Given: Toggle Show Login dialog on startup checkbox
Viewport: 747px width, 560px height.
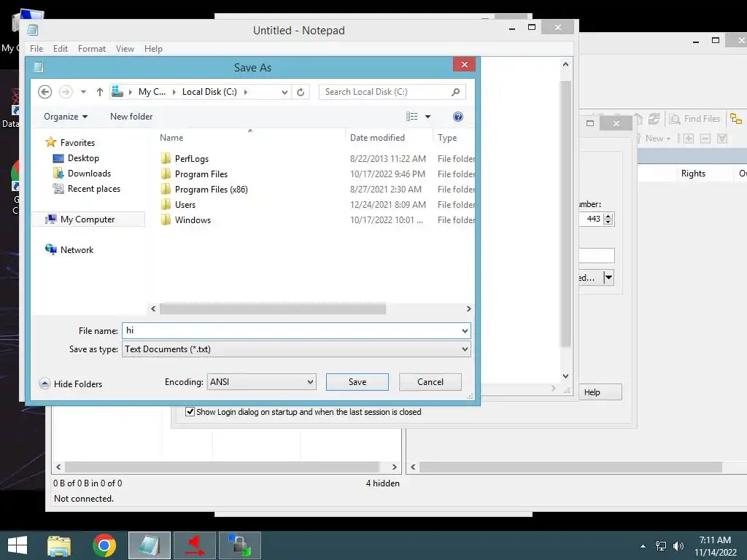Looking at the screenshot, I should pyautogui.click(x=190, y=411).
